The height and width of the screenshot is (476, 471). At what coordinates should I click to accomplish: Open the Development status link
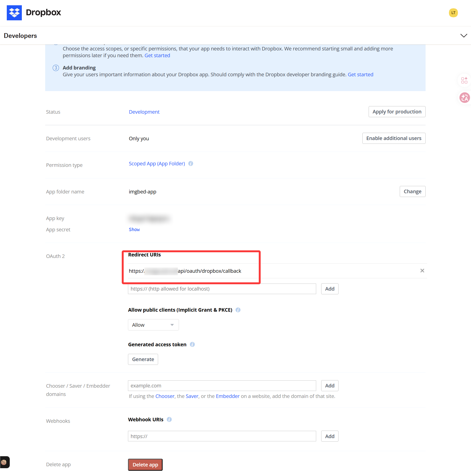point(144,112)
